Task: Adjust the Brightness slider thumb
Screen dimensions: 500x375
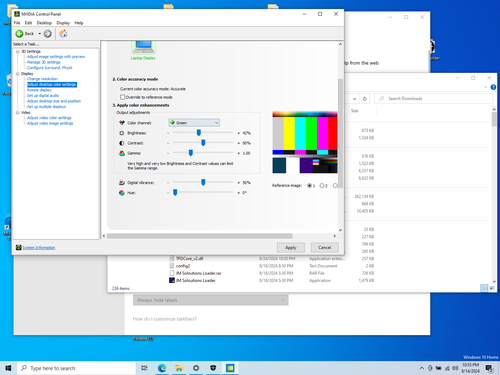Action: point(199,133)
